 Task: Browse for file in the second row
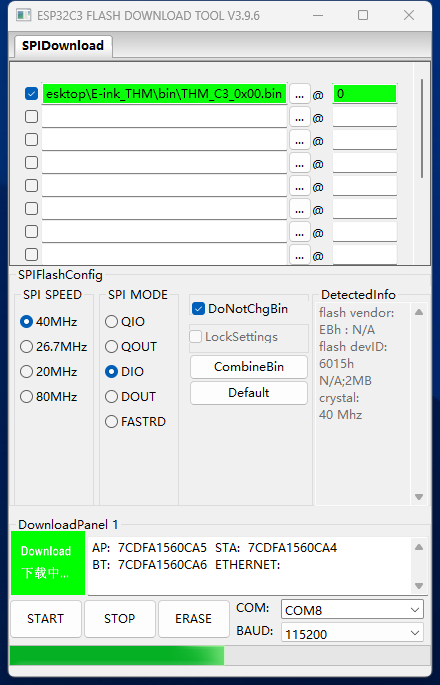tap(299, 117)
